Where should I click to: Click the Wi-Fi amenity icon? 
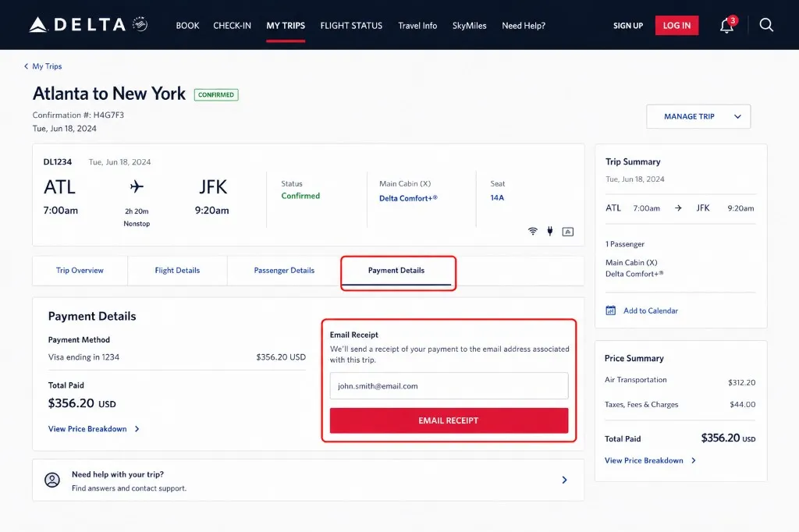point(532,232)
